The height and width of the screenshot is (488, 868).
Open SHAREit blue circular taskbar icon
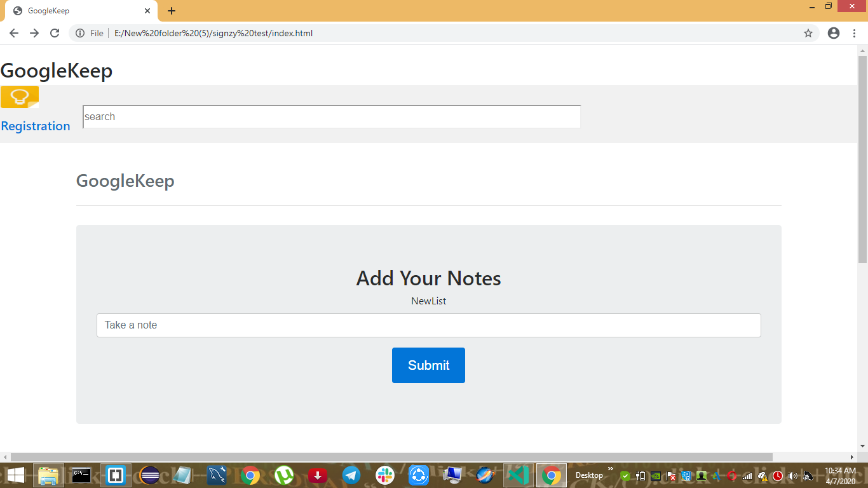click(x=419, y=475)
